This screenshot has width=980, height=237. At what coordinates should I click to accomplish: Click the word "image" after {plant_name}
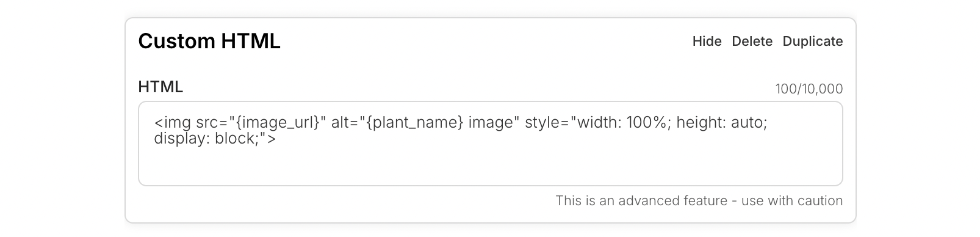491,122
